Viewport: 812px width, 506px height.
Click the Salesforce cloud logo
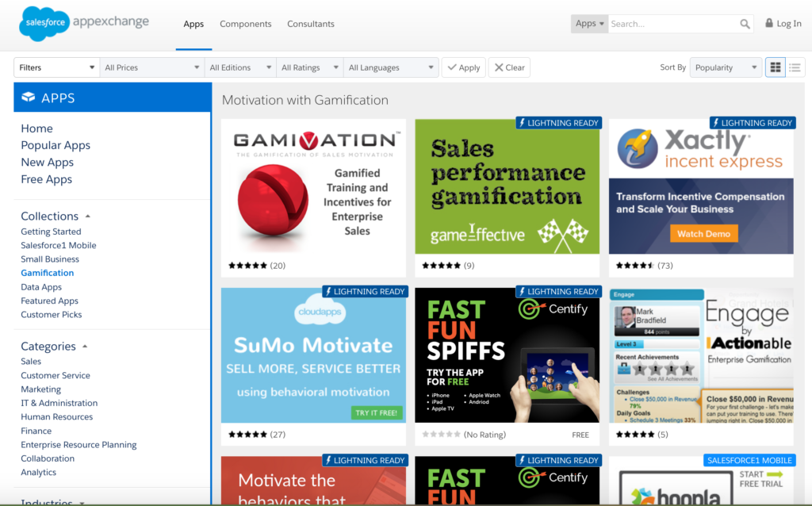tap(44, 24)
